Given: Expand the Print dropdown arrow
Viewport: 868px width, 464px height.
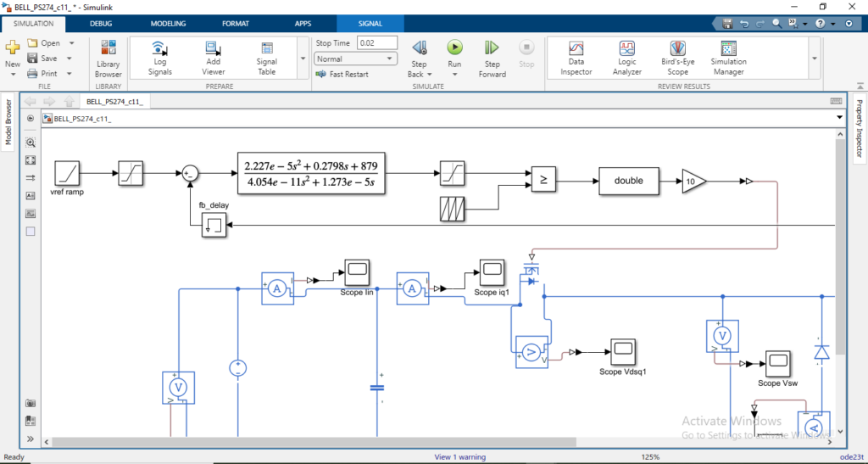Looking at the screenshot, I should 70,73.
